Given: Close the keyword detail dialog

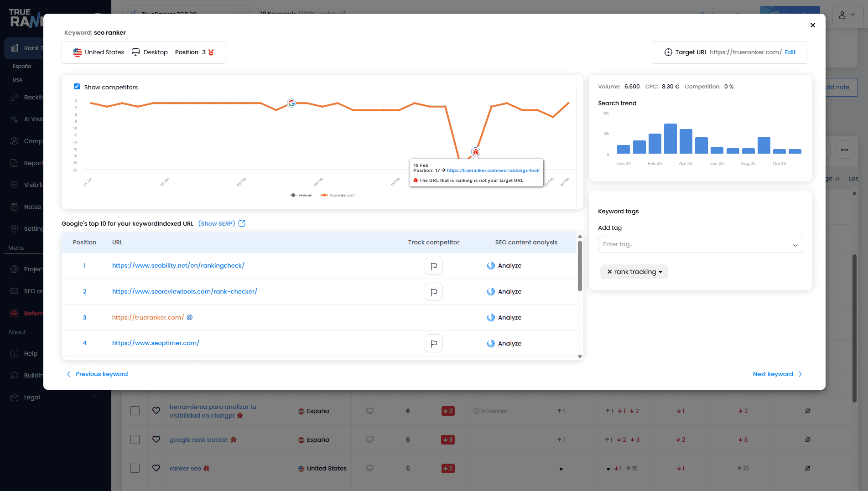Looking at the screenshot, I should tap(812, 25).
